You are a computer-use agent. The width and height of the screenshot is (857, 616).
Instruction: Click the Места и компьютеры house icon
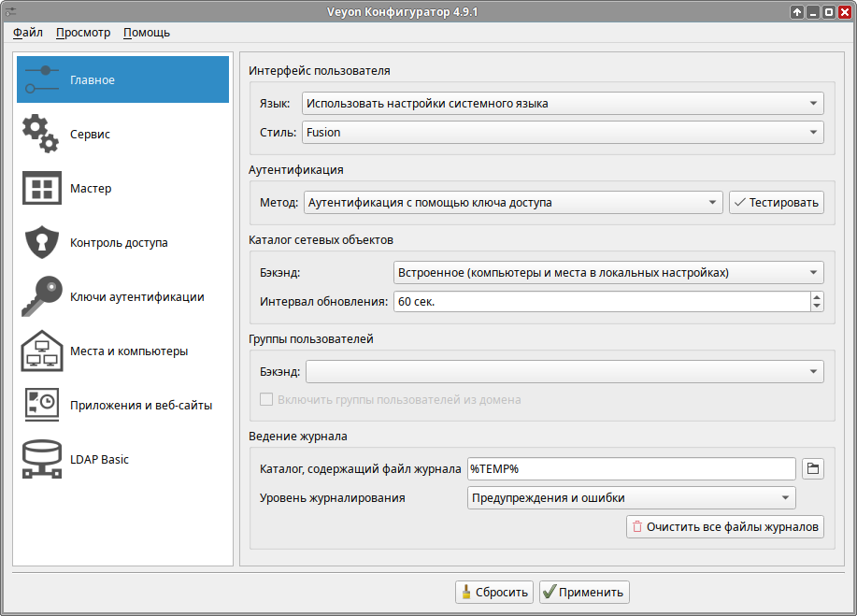tap(42, 351)
